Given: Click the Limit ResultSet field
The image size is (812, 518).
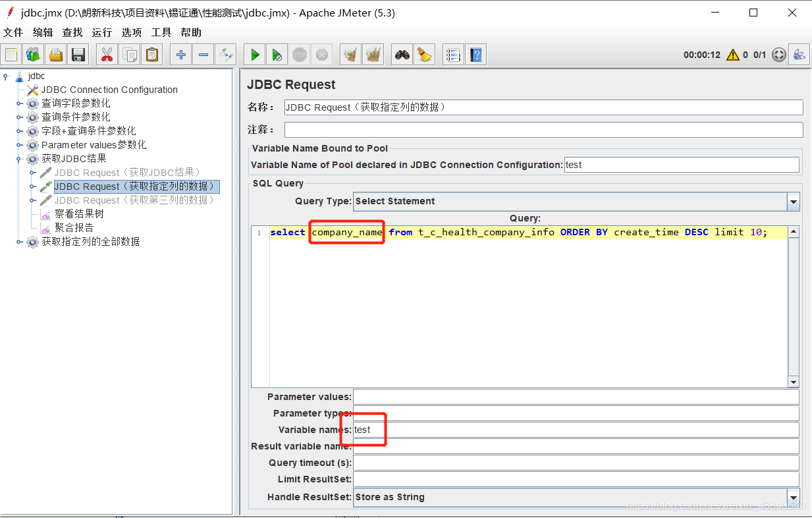Looking at the screenshot, I should (576, 479).
